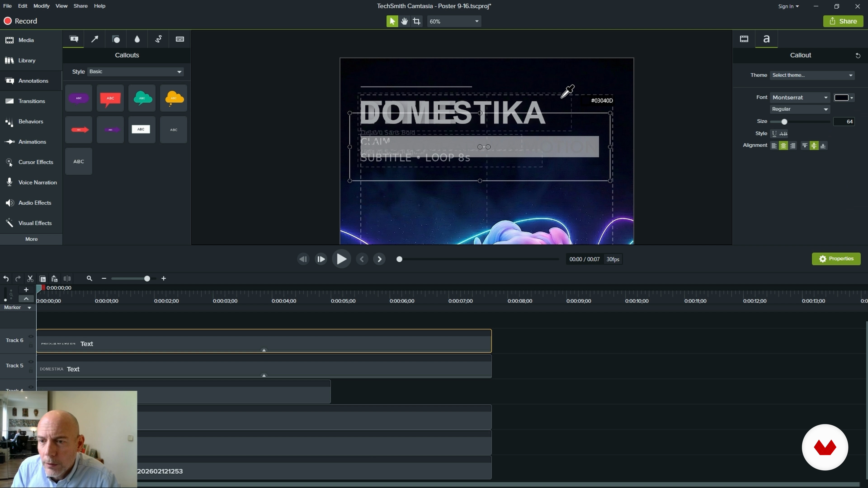Select the Callouts annotation tab icon
The height and width of the screenshot is (488, 868).
74,39
